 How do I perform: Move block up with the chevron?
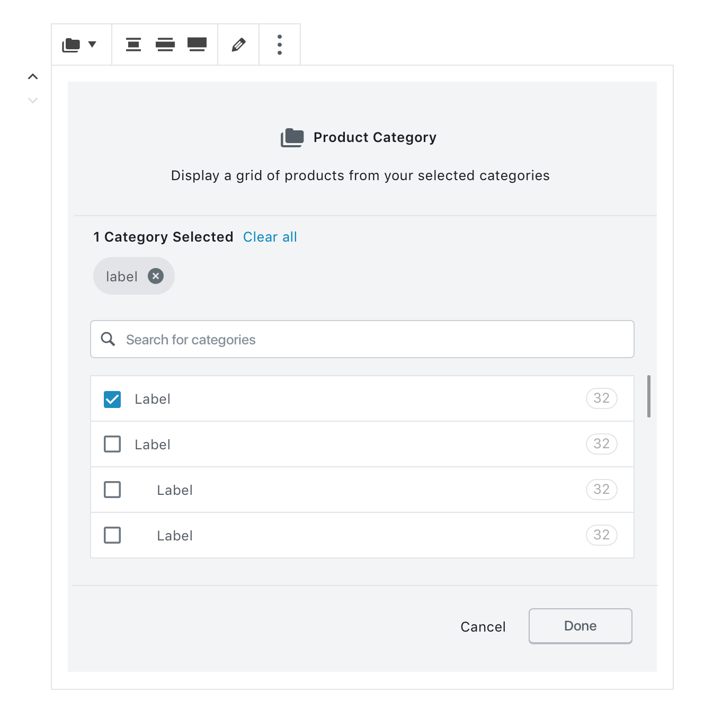(x=33, y=76)
